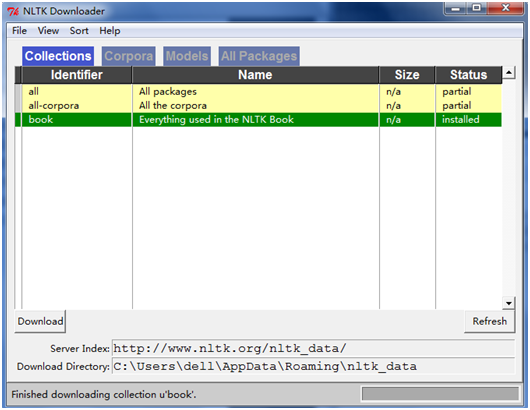Click the Refresh button
Image resolution: width=530 pixels, height=410 pixels.
(489, 321)
